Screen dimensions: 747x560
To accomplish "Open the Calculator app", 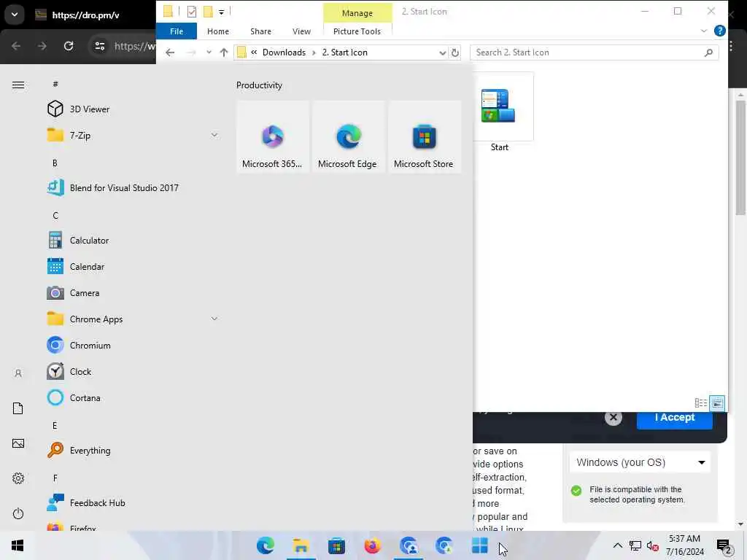I will pos(133,240).
